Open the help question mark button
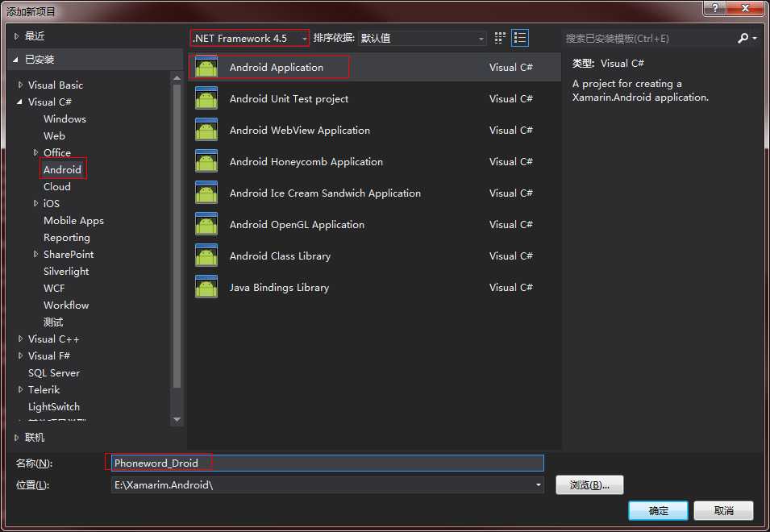Screen dimensions: 770x532 point(715,7)
